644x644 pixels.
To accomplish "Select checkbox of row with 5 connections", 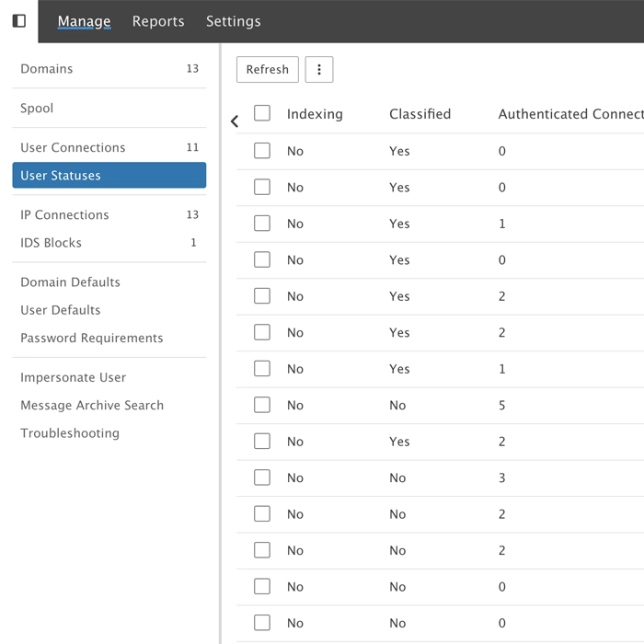I will 262,405.
